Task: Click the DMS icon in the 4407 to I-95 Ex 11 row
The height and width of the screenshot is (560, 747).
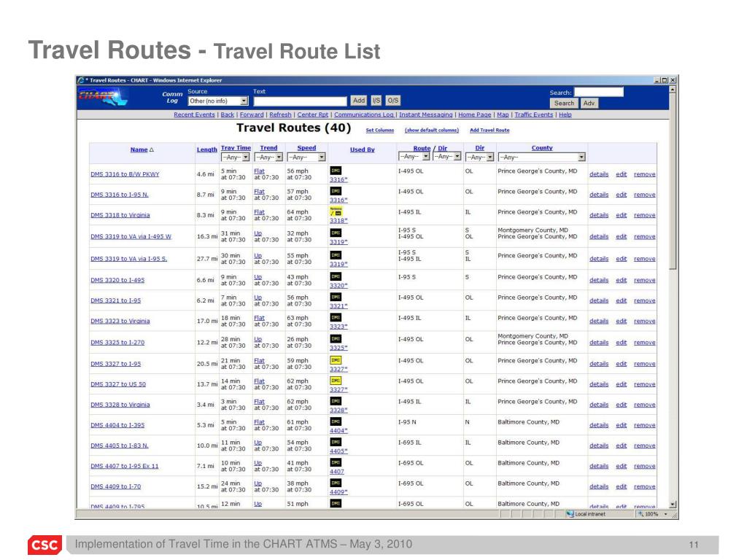Action: coord(336,462)
